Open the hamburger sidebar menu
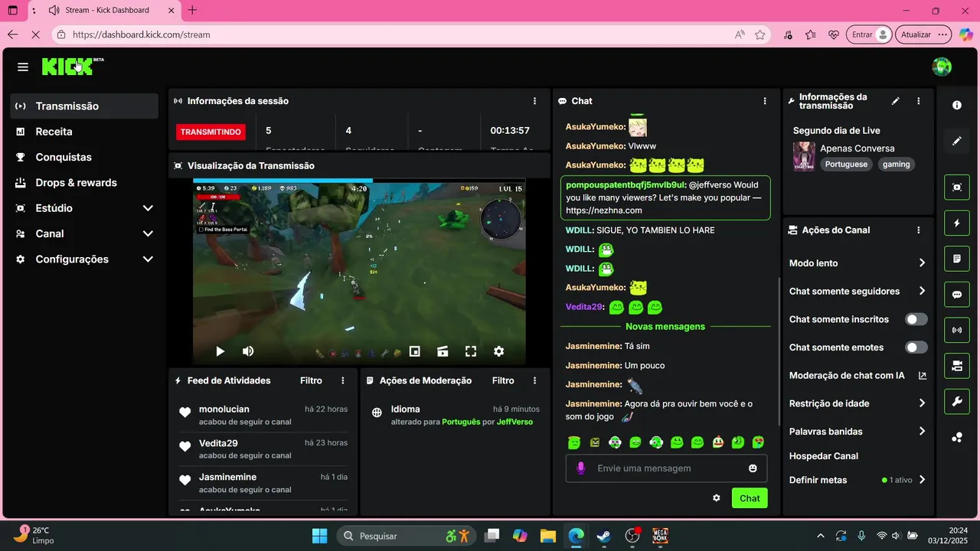 (x=23, y=67)
